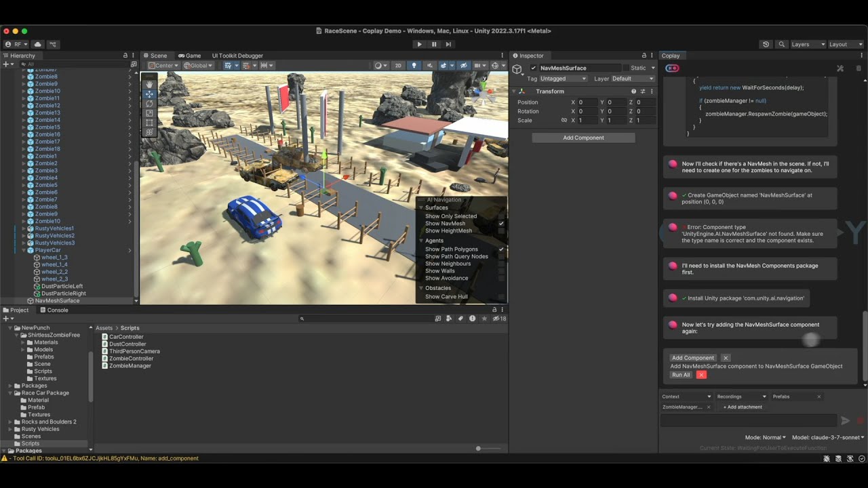Select the Rect tool in Scene

point(149,123)
